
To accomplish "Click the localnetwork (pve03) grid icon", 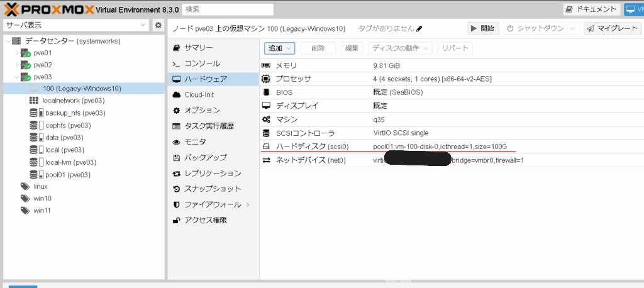I will pos(34,101).
